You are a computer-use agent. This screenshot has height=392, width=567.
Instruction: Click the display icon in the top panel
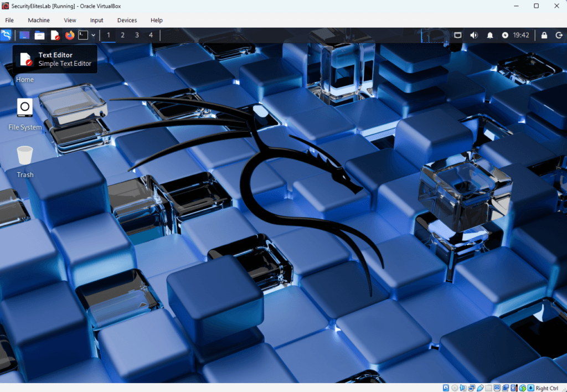[458, 35]
